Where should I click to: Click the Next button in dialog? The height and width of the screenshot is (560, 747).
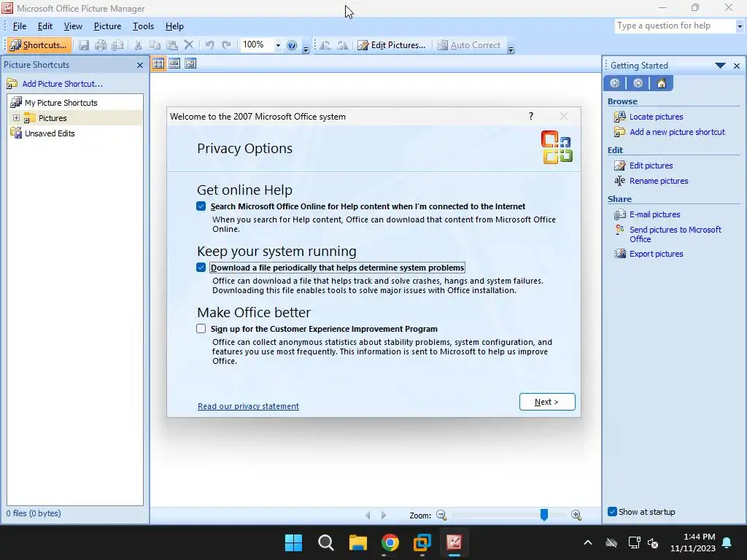[x=547, y=402]
